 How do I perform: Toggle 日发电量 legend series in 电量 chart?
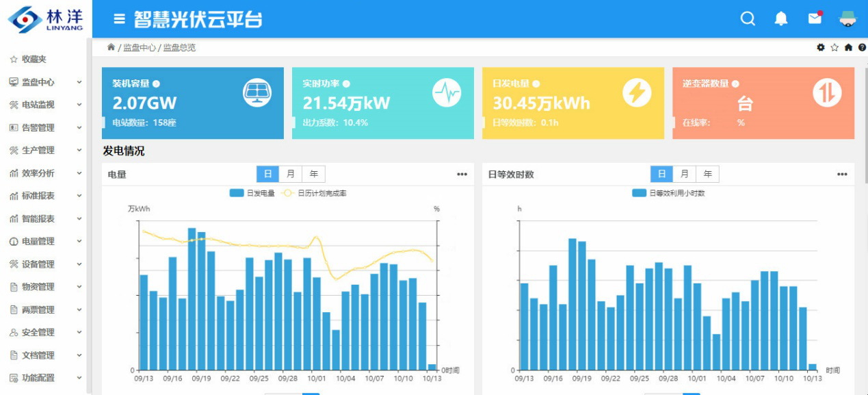point(252,193)
